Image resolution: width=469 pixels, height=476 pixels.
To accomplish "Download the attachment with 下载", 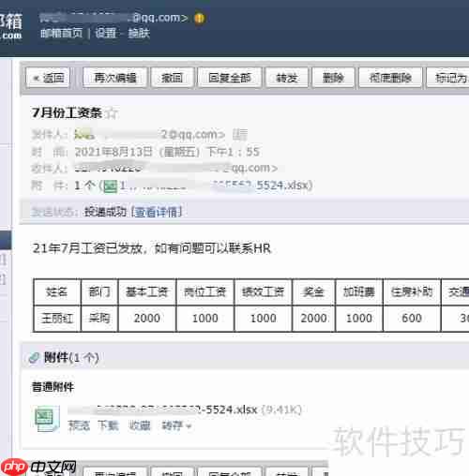I will pyautogui.click(x=108, y=425).
